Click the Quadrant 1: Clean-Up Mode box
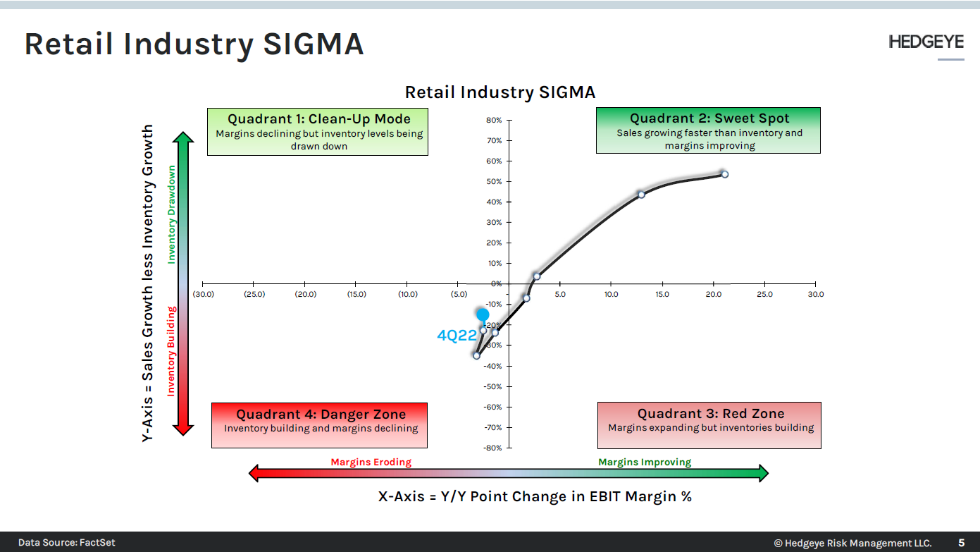The image size is (980, 552). [x=318, y=131]
